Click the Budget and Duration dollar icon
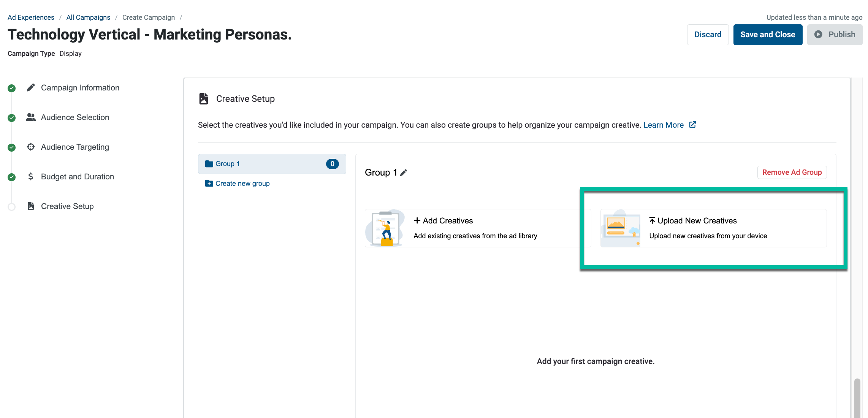Screen dimensions: 868x418 (x=31, y=177)
